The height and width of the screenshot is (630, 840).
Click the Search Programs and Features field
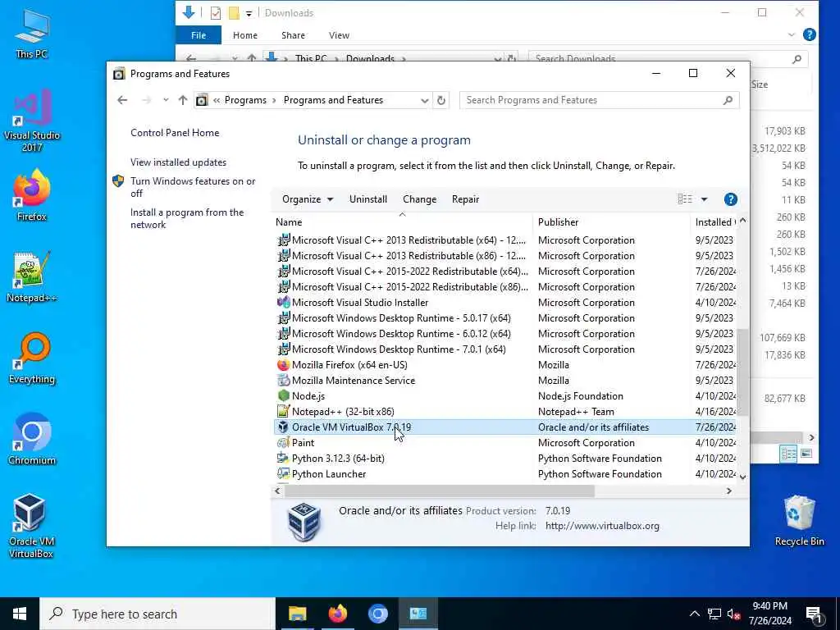click(x=591, y=100)
